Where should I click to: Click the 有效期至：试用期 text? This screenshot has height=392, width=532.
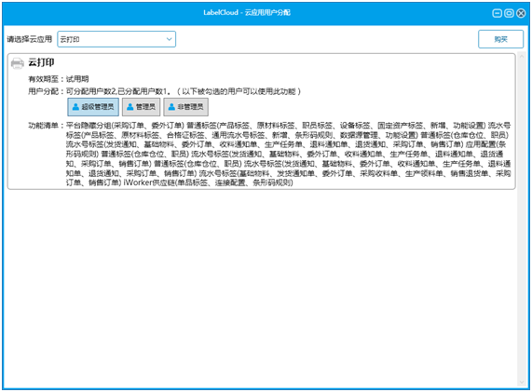[x=59, y=79]
